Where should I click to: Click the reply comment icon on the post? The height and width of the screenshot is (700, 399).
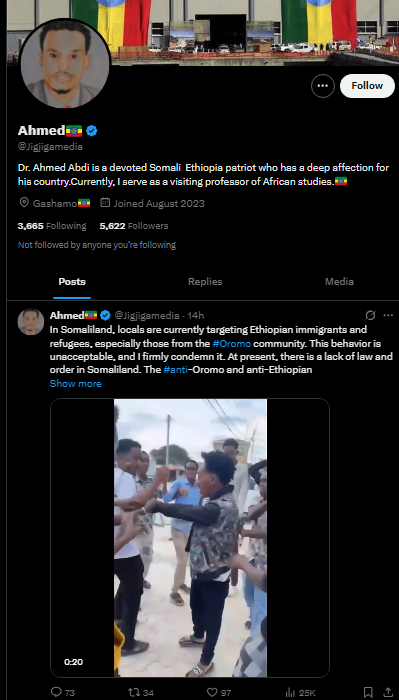pyautogui.click(x=56, y=692)
